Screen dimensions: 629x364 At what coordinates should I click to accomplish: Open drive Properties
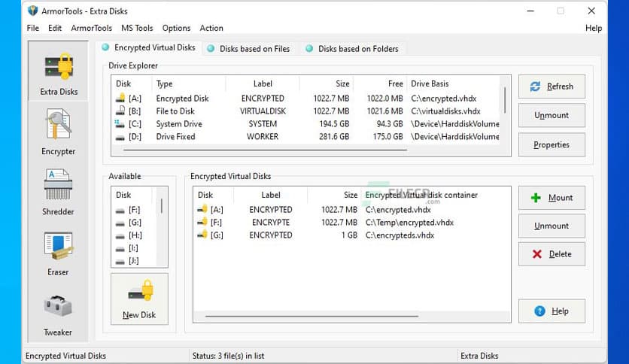552,144
